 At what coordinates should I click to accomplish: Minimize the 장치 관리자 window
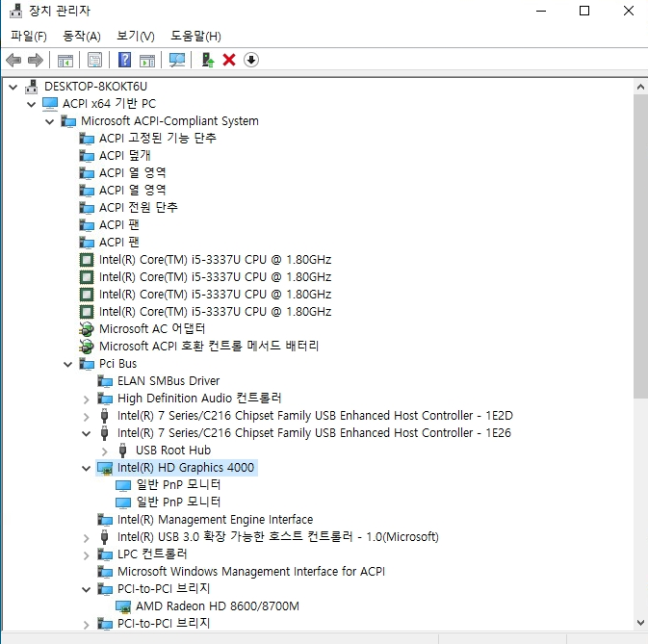click(x=541, y=11)
